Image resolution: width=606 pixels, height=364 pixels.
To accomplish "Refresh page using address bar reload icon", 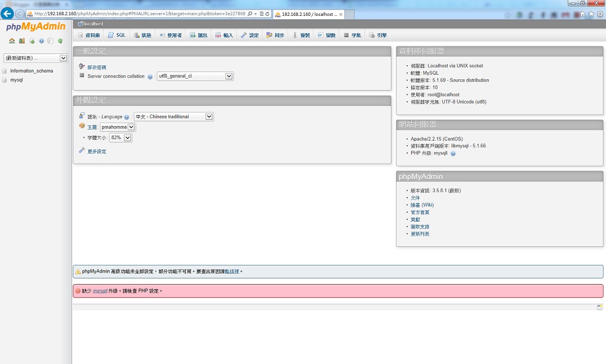I will [267, 14].
